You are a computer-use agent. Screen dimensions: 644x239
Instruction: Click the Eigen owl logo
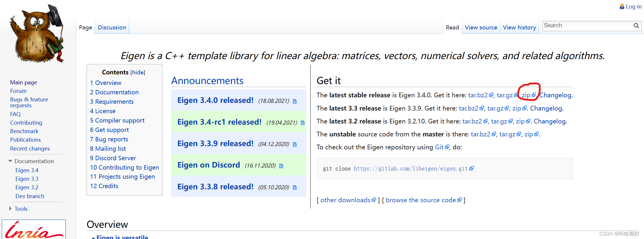(x=37, y=33)
